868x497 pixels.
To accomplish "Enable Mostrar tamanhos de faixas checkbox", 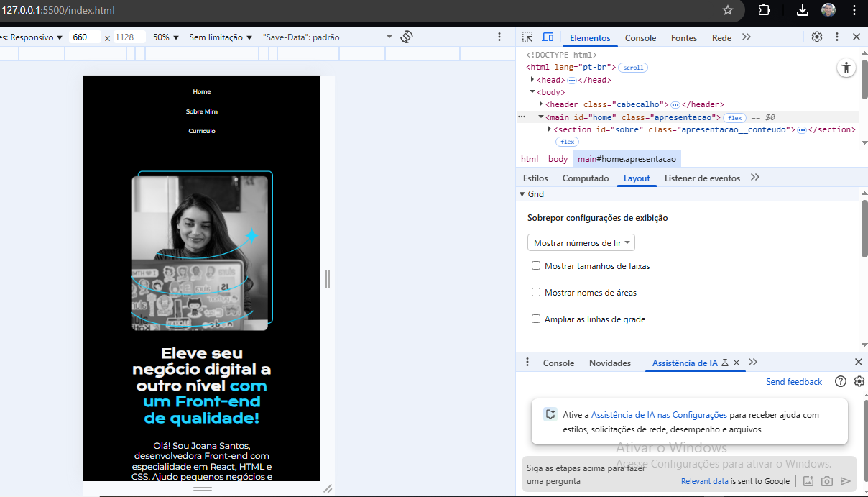I will click(x=536, y=265).
